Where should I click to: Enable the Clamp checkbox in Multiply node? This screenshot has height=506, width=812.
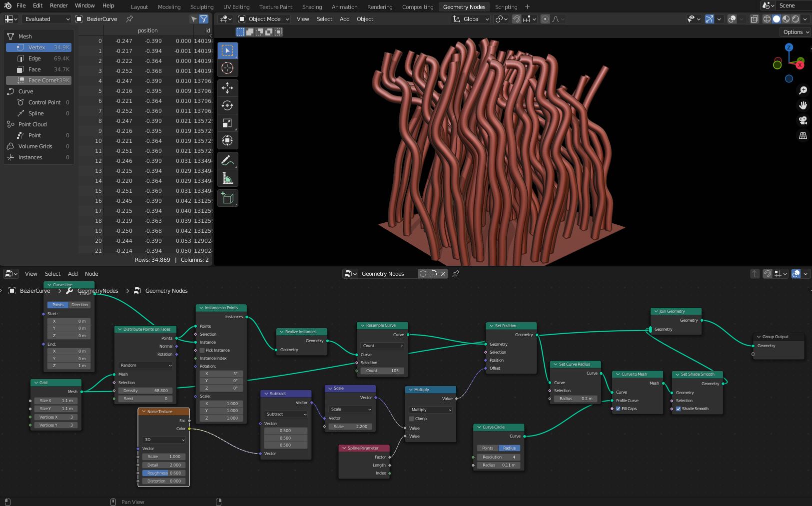tap(412, 419)
